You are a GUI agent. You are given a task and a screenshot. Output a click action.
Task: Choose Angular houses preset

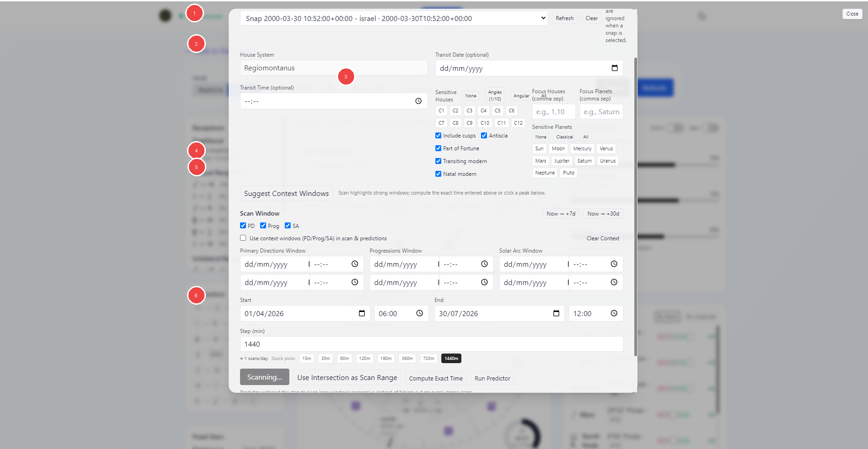pyautogui.click(x=521, y=96)
